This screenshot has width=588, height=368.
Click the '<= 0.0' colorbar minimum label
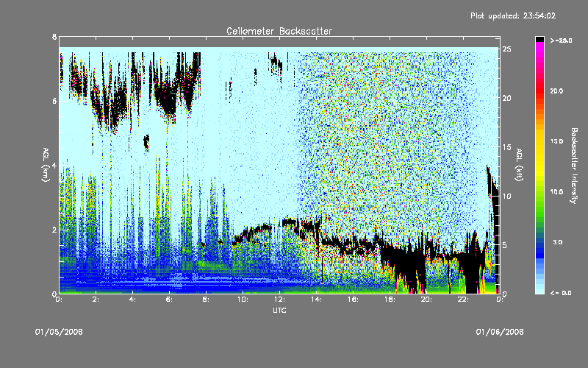[x=561, y=293]
